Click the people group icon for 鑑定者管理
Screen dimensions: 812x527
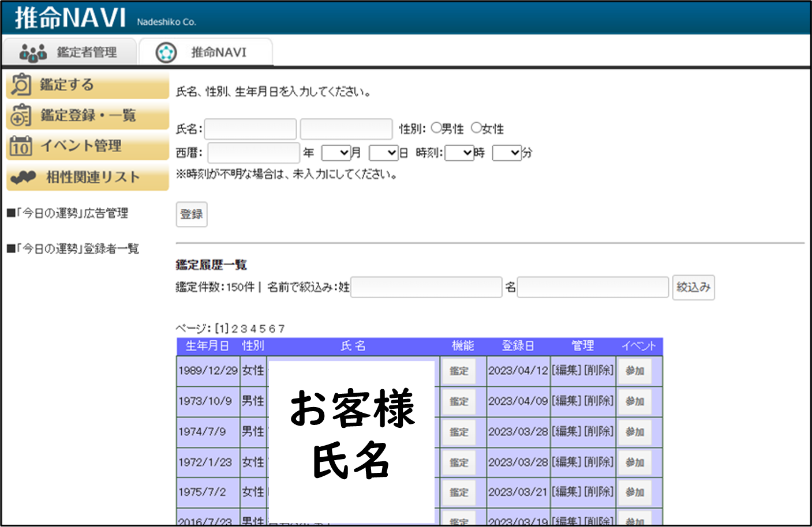[x=33, y=52]
